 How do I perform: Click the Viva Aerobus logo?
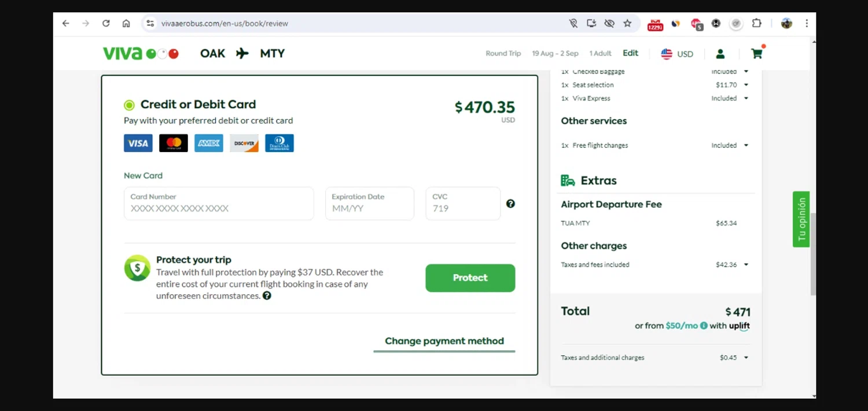[141, 53]
